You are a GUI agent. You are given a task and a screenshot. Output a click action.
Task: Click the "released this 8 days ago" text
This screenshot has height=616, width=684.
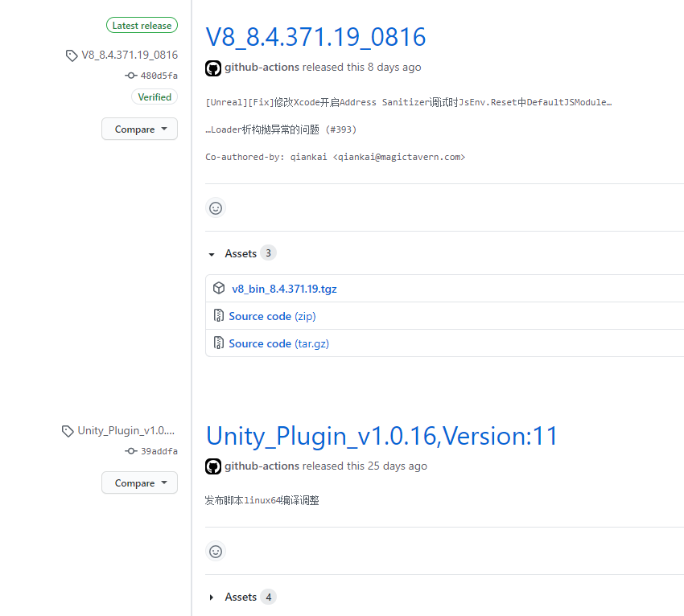click(361, 67)
